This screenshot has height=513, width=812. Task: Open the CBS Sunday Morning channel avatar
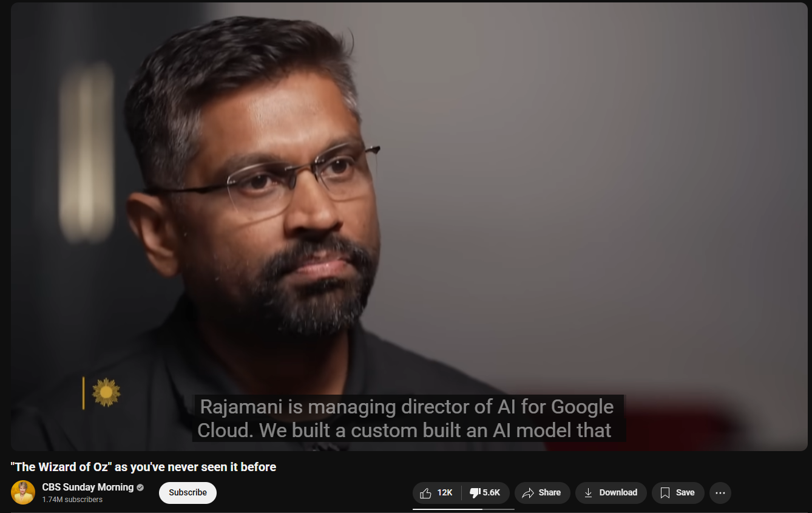coord(23,492)
